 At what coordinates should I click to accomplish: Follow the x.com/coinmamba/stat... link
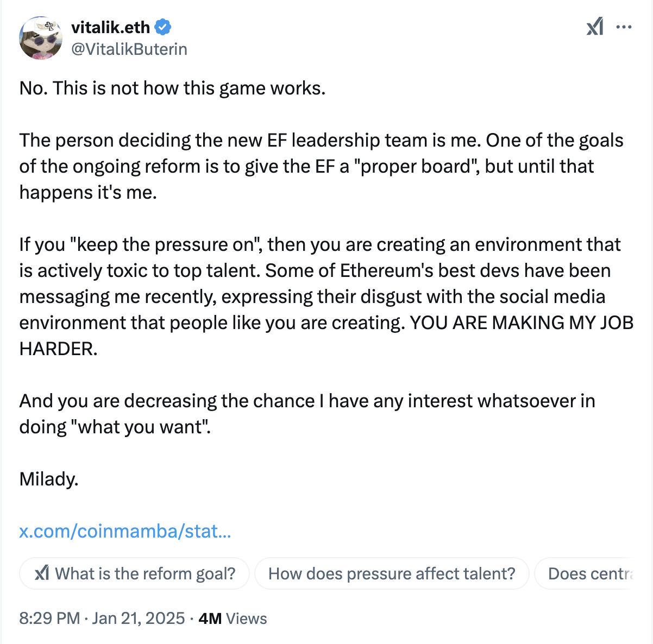pos(125,531)
